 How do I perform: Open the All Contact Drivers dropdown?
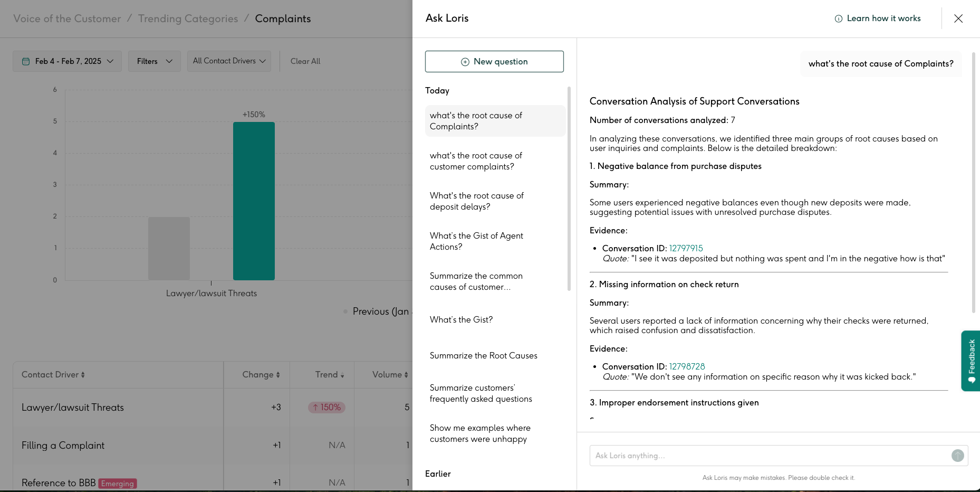coord(229,61)
